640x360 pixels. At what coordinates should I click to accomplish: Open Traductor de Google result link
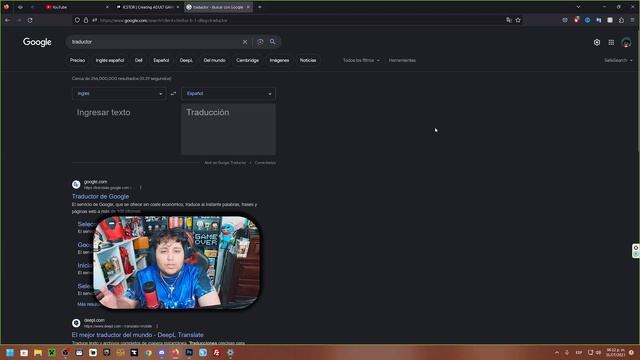tap(100, 196)
